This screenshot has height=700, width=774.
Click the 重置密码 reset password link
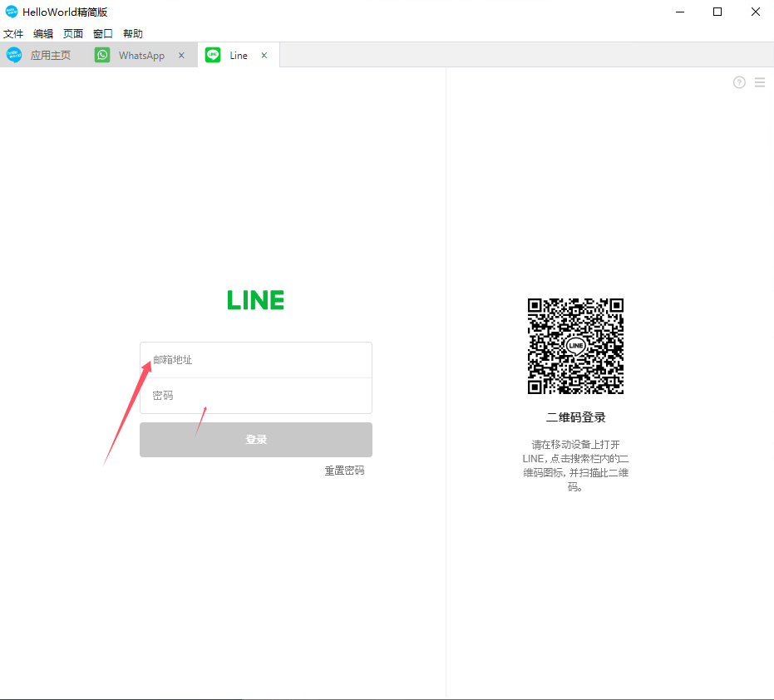[344, 471]
